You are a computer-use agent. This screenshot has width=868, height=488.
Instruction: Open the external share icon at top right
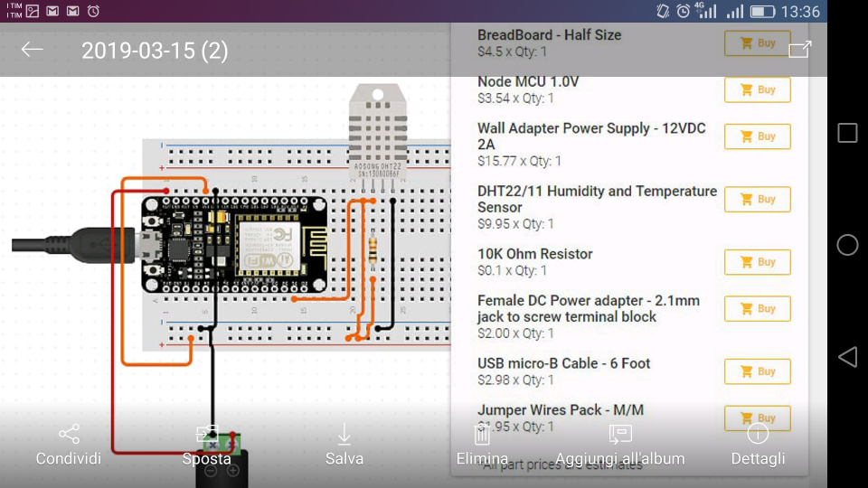click(x=799, y=50)
